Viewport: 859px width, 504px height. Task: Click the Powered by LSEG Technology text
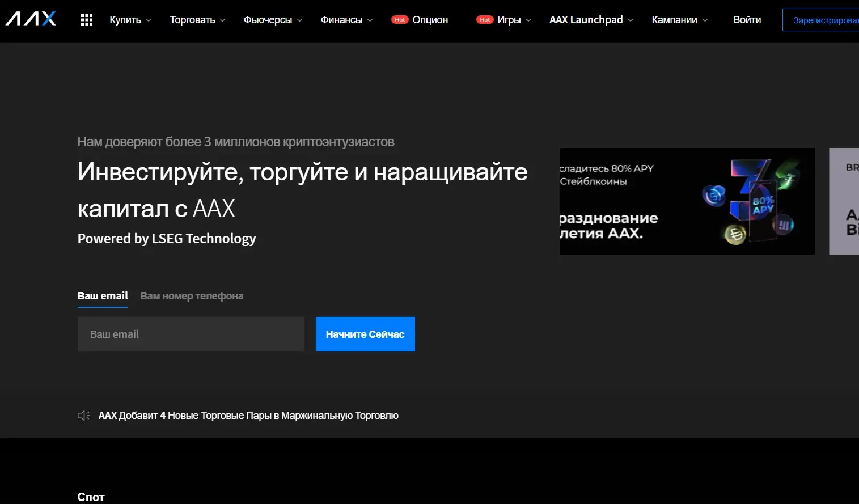(167, 239)
